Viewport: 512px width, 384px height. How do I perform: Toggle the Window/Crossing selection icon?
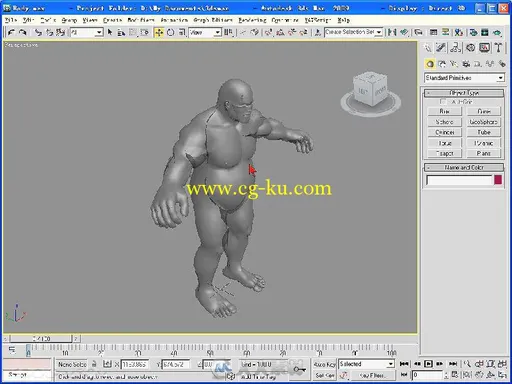[144, 32]
